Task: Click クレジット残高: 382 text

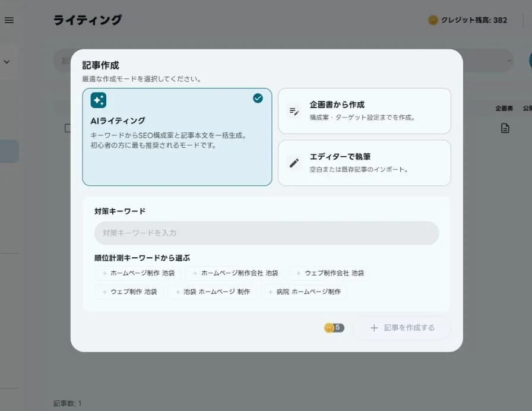Action: tap(474, 20)
